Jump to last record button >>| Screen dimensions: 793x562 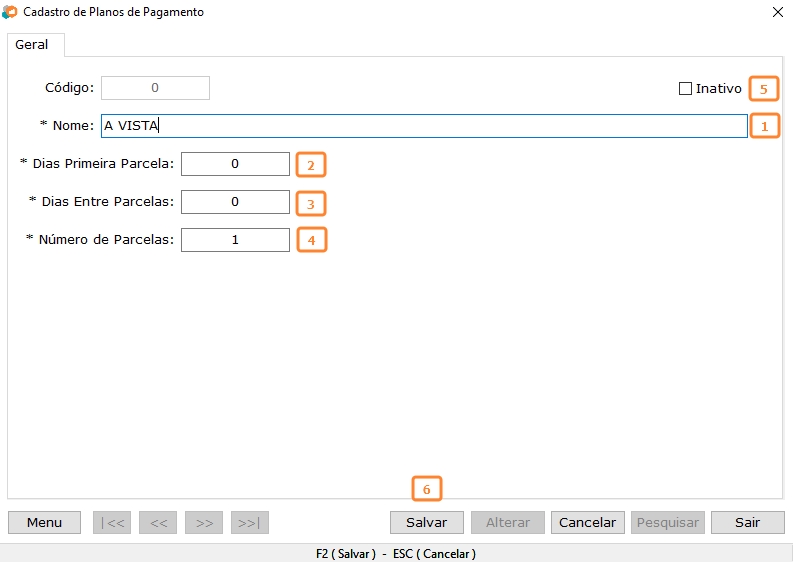pos(250,523)
